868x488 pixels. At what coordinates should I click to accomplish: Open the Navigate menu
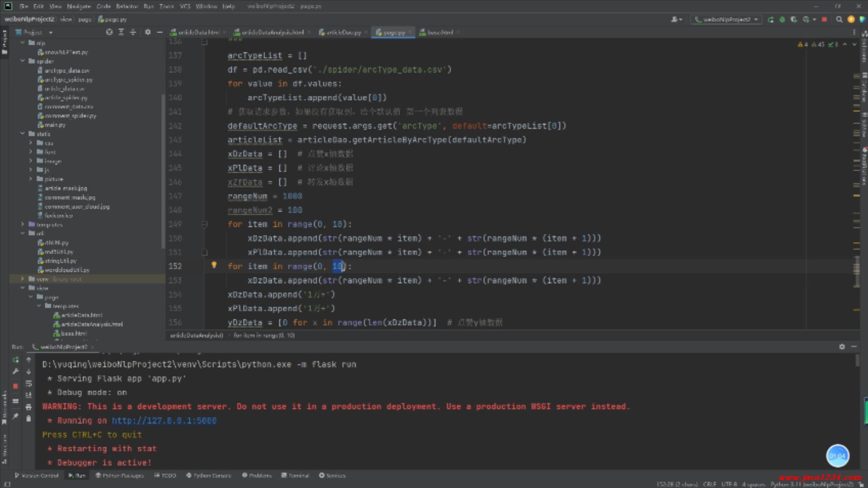79,6
